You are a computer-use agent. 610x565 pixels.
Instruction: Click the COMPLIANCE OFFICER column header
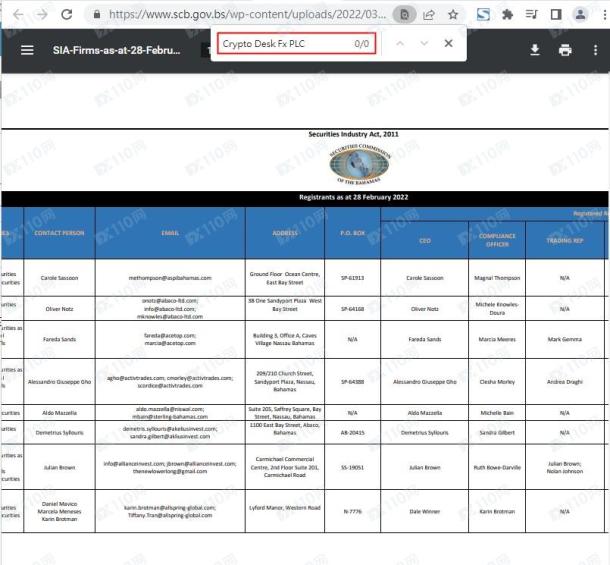pyautogui.click(x=497, y=240)
